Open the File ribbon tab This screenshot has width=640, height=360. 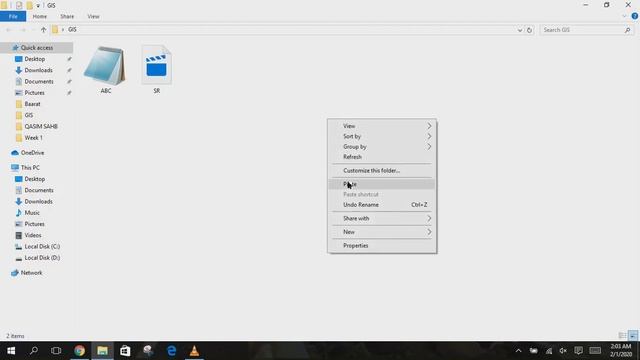[13, 16]
